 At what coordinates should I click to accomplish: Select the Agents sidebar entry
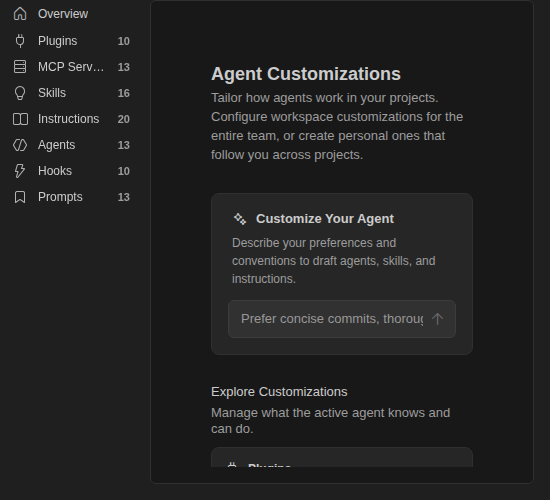pos(72,145)
